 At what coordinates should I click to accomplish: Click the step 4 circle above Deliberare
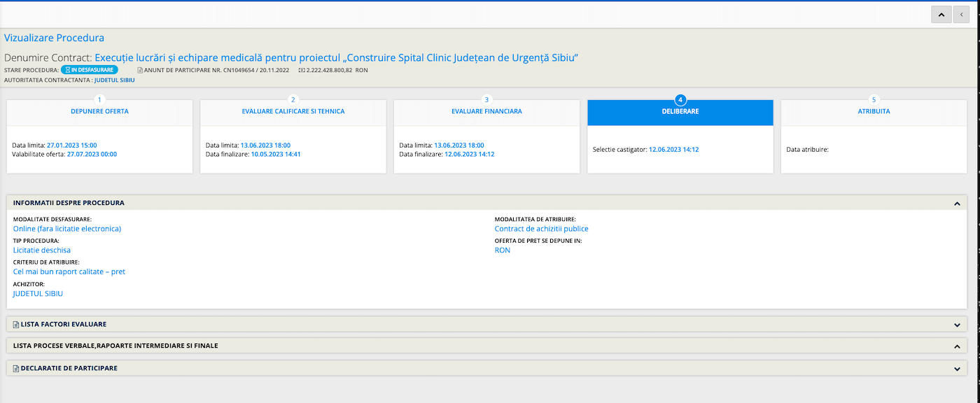click(680, 99)
